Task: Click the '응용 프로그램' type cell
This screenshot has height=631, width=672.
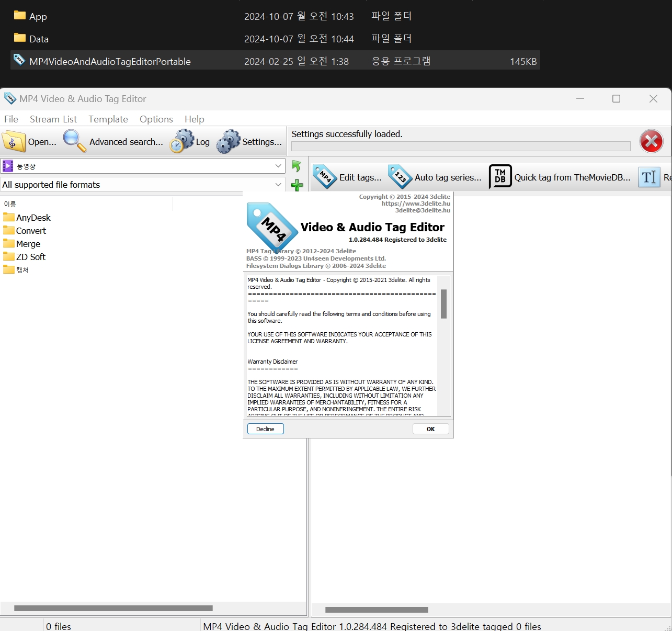Action: pos(401,61)
